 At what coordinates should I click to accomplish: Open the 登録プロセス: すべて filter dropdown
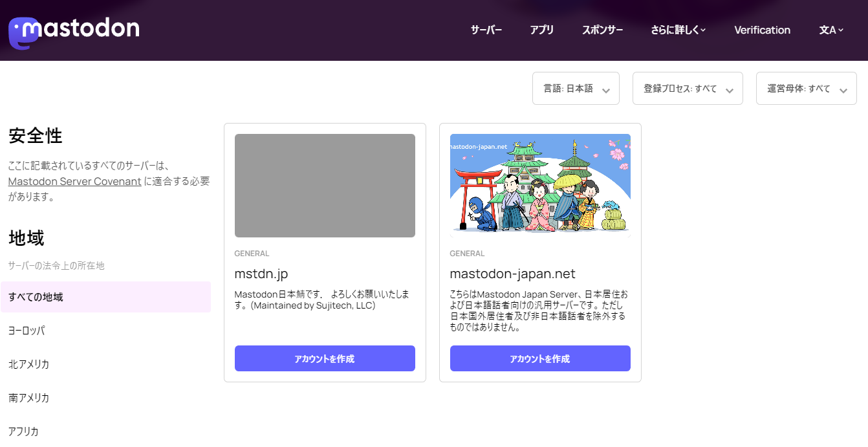(x=688, y=88)
